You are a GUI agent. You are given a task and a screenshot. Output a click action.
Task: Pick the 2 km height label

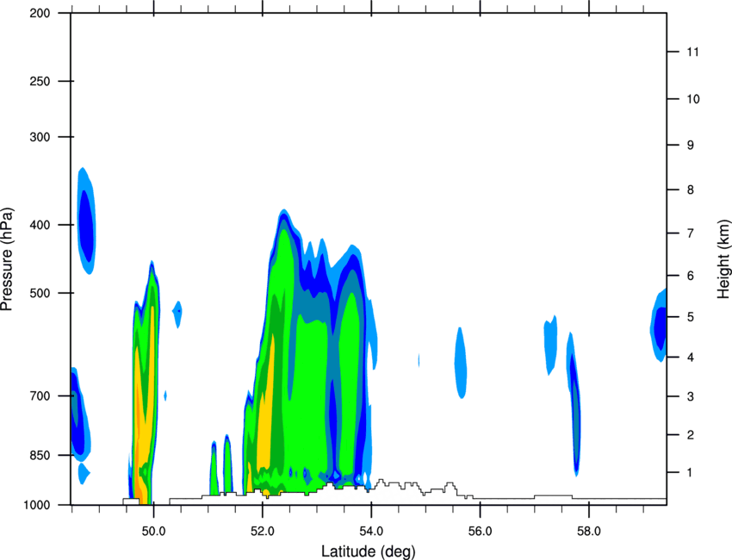click(691, 435)
